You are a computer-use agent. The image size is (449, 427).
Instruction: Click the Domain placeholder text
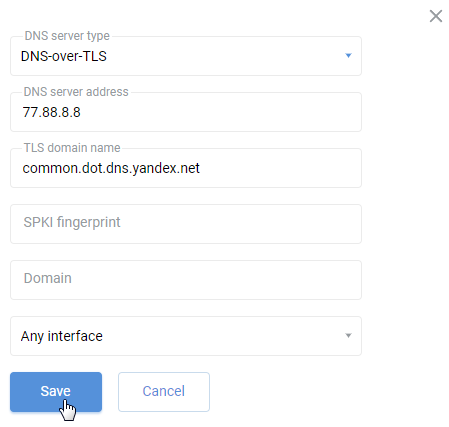(x=48, y=278)
